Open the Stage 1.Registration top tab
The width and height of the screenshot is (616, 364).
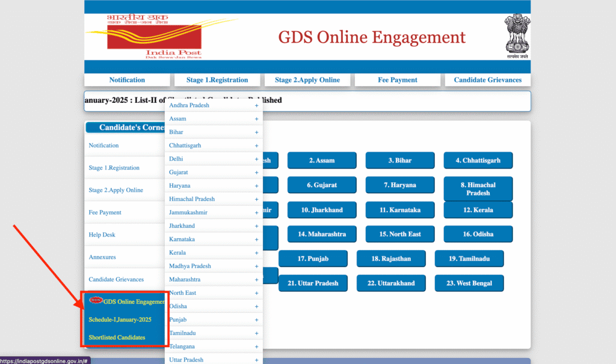pyautogui.click(x=217, y=80)
